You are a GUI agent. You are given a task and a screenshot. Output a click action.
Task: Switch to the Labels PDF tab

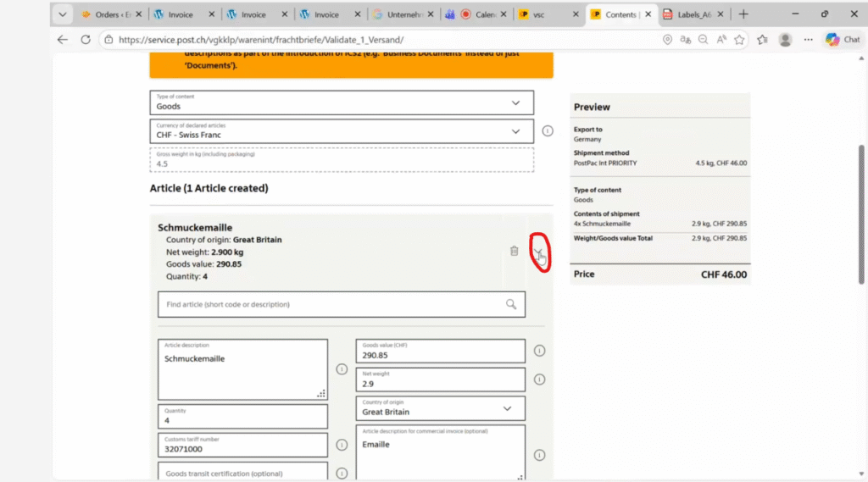coord(687,14)
